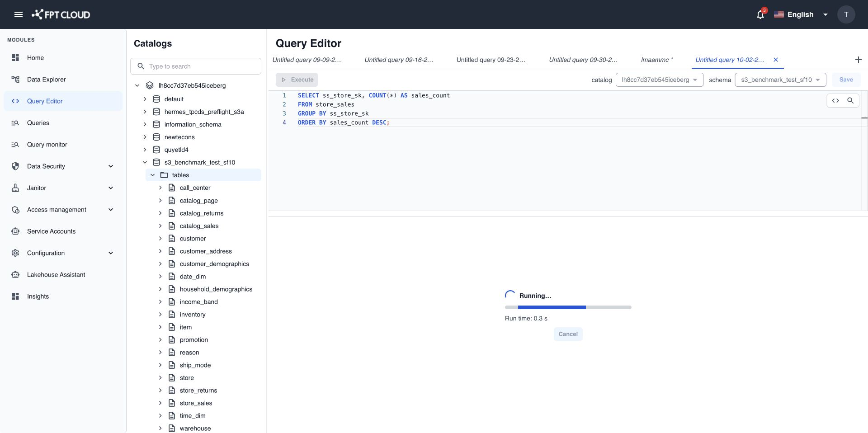Switch to Untitled query 09-09 tab

click(307, 60)
